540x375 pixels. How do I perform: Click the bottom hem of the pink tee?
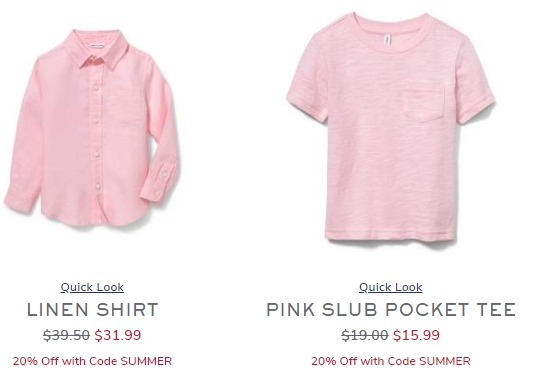[x=391, y=236]
